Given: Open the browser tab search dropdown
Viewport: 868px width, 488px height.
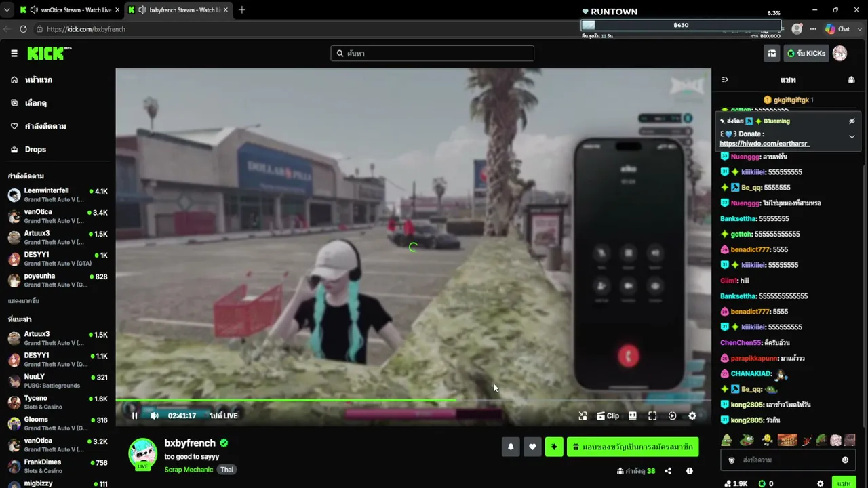Looking at the screenshot, I should click(7, 10).
